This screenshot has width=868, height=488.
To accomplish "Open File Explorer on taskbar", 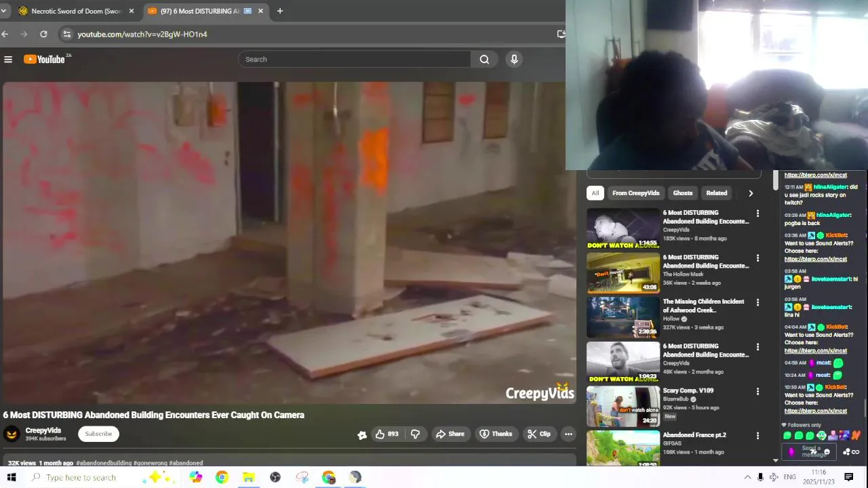I will tap(248, 477).
